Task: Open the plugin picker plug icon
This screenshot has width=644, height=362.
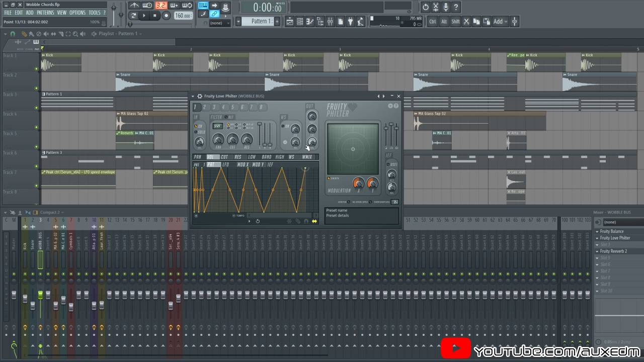Action: click(351, 21)
